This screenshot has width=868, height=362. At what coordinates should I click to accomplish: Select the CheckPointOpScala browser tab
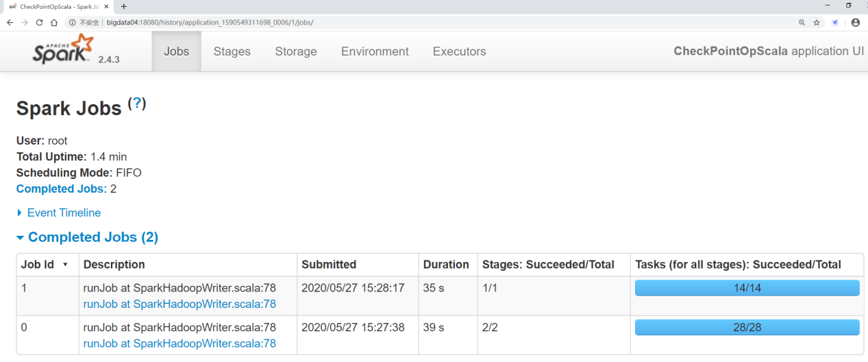[59, 6]
